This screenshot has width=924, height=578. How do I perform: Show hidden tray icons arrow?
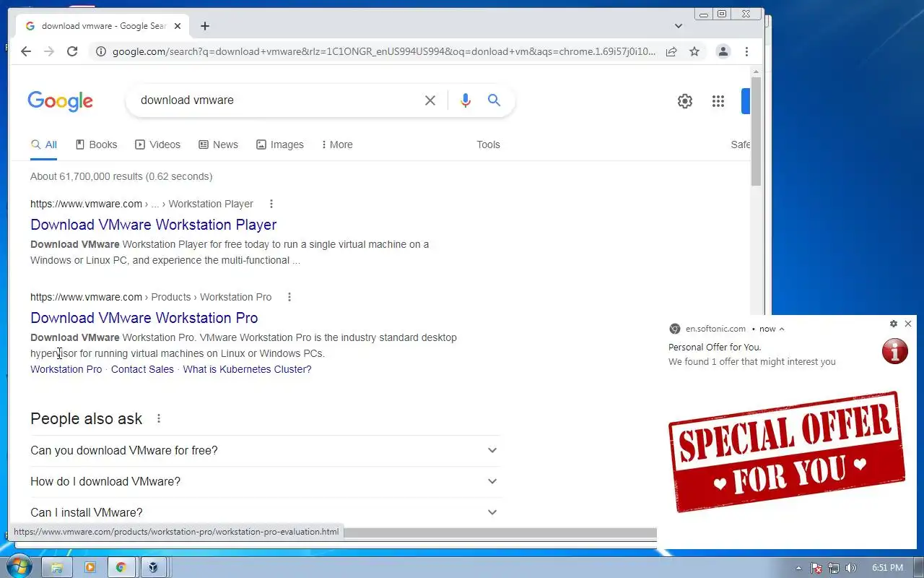click(x=798, y=568)
